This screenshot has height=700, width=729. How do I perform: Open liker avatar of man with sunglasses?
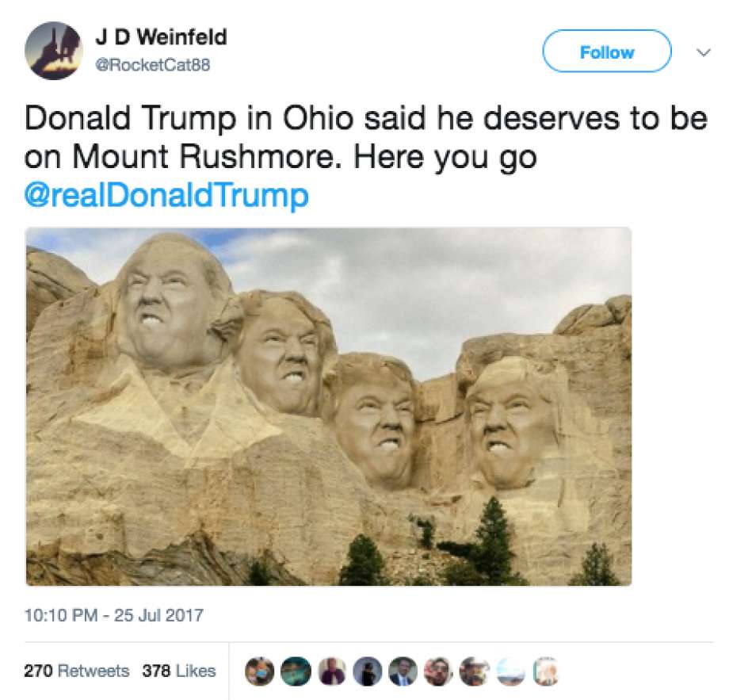point(438,671)
